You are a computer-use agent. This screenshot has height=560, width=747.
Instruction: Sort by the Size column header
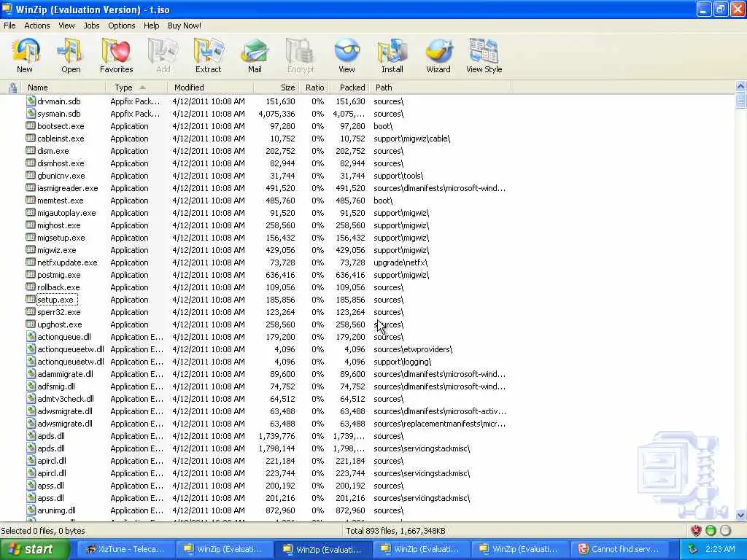click(x=276, y=87)
